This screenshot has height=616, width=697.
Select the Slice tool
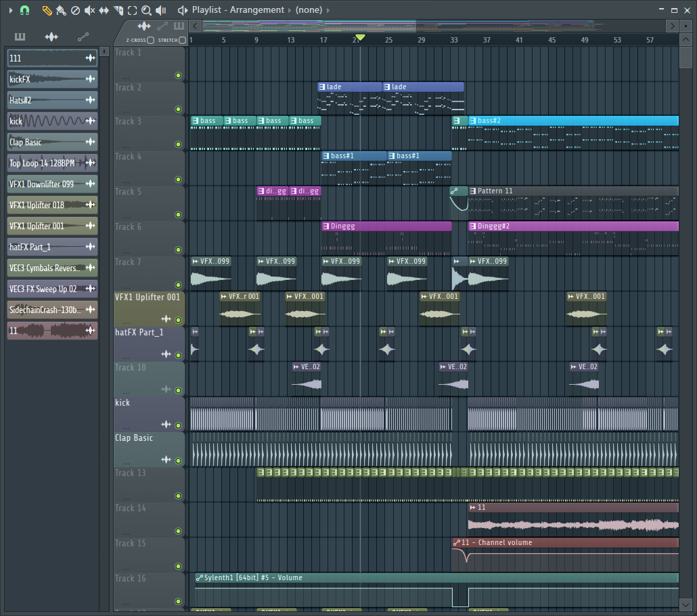pyautogui.click(x=118, y=10)
